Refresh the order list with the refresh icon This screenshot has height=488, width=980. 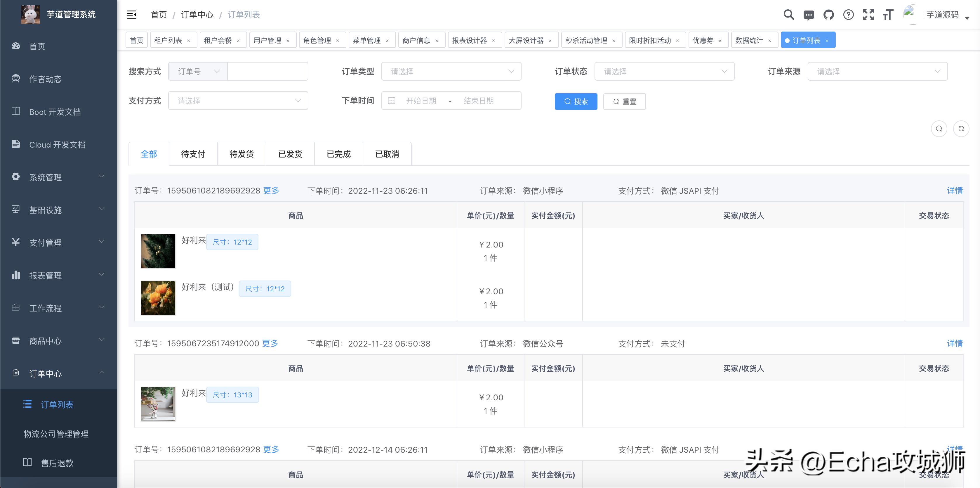pos(962,129)
